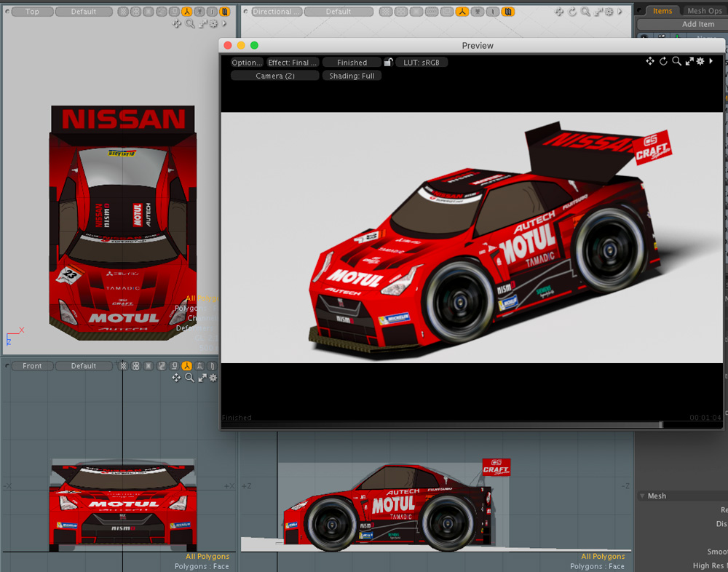The image size is (728, 572).
Task: Click the Directional viewport small circle handle
Action: (x=245, y=12)
